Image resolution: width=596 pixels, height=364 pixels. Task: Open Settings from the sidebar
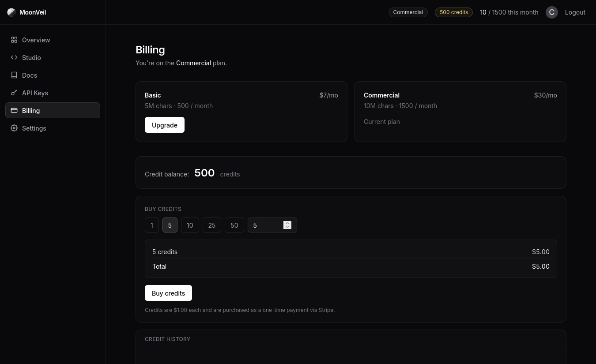click(x=53, y=128)
